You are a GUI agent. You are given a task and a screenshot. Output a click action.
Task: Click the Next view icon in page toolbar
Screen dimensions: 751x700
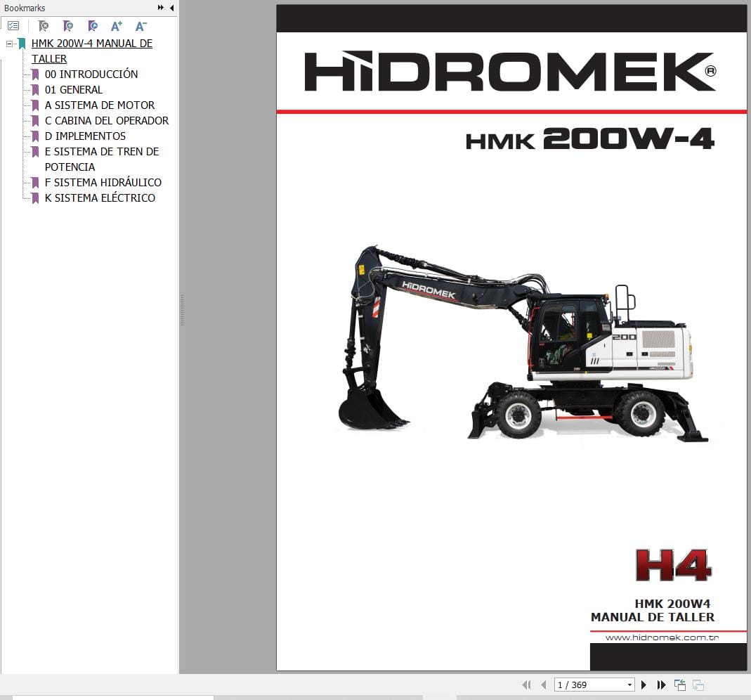[x=698, y=684]
